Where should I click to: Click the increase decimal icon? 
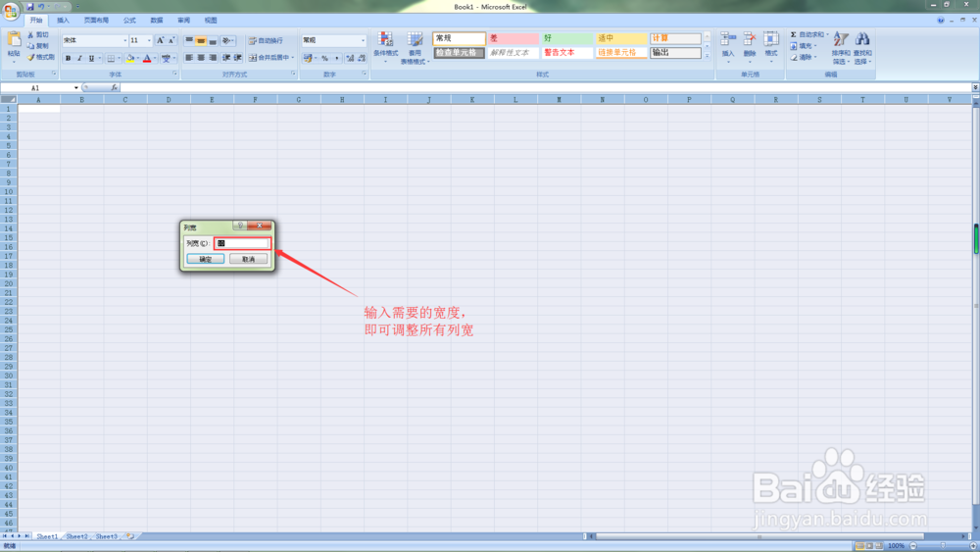(350, 58)
